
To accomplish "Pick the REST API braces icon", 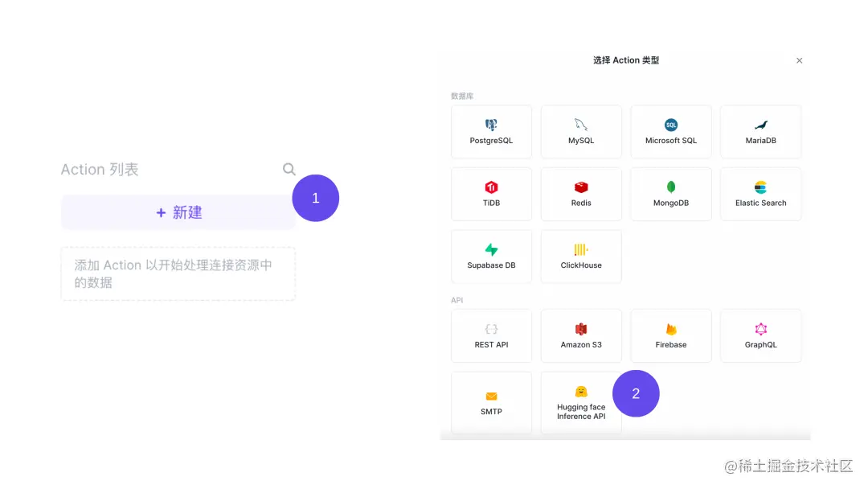I will [x=491, y=329].
